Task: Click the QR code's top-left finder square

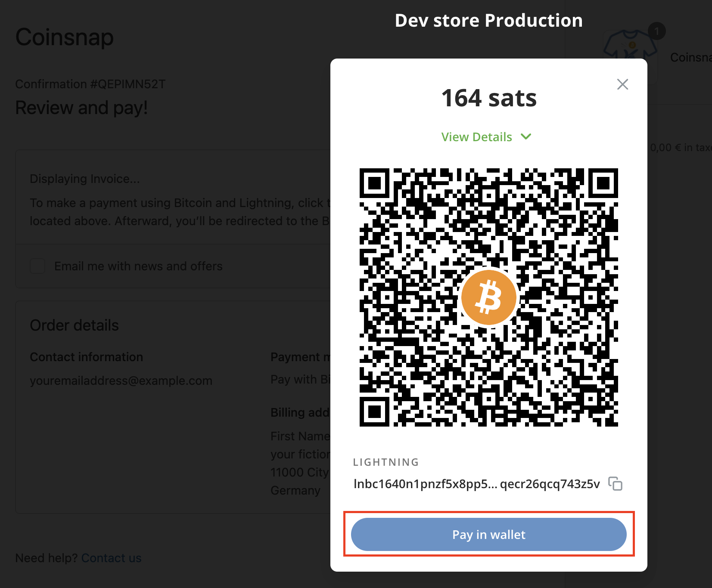Action: pyautogui.click(x=375, y=183)
